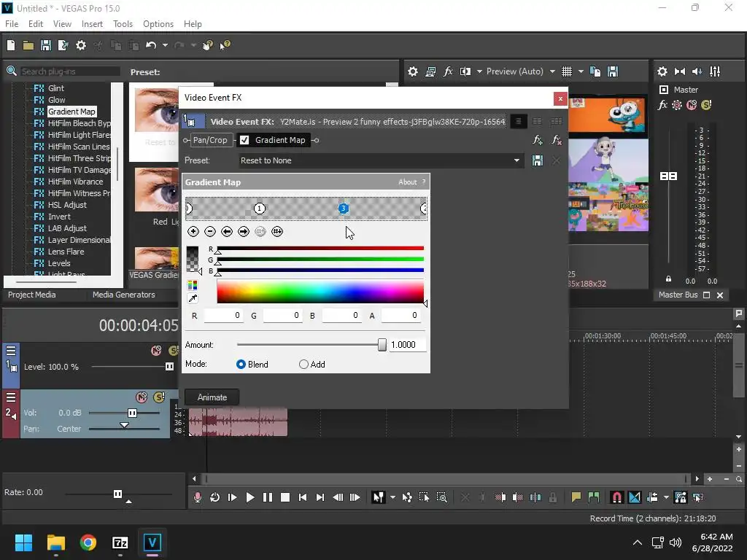Copy preview snapshot to clipboard
Viewport: 747px width, 560px height.
[595, 71]
